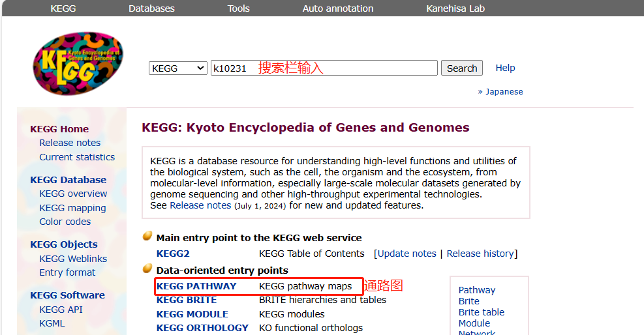Open the KEGG MODULE link
The width and height of the screenshot is (644, 335).
(x=192, y=314)
